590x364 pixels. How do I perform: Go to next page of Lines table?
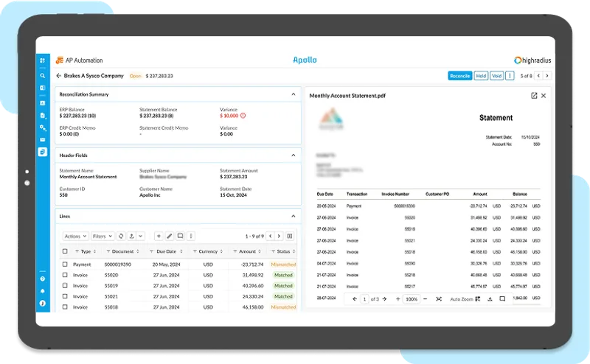coord(279,236)
